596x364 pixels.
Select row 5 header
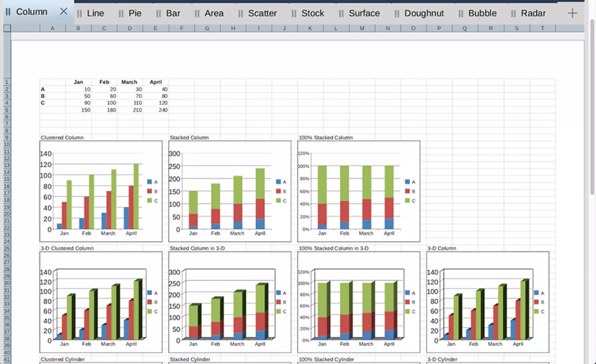pyautogui.click(x=6, y=110)
